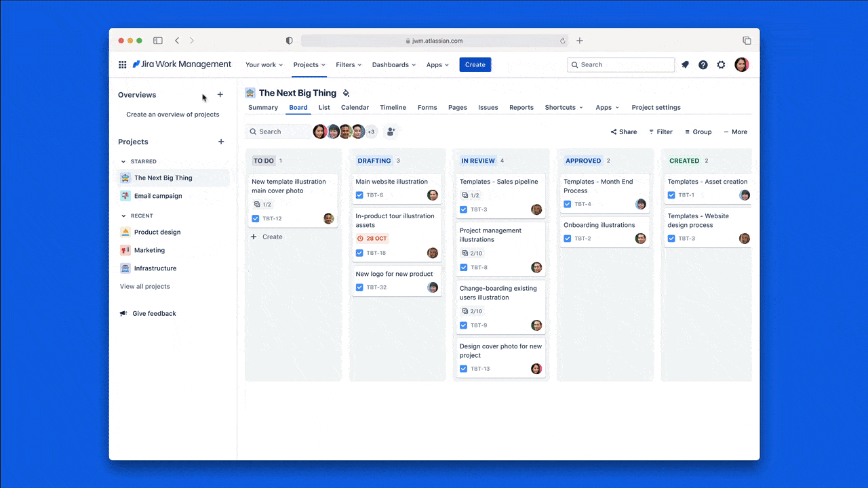Viewport: 868px width, 488px height.
Task: Open the settings gear icon
Action: 721,65
